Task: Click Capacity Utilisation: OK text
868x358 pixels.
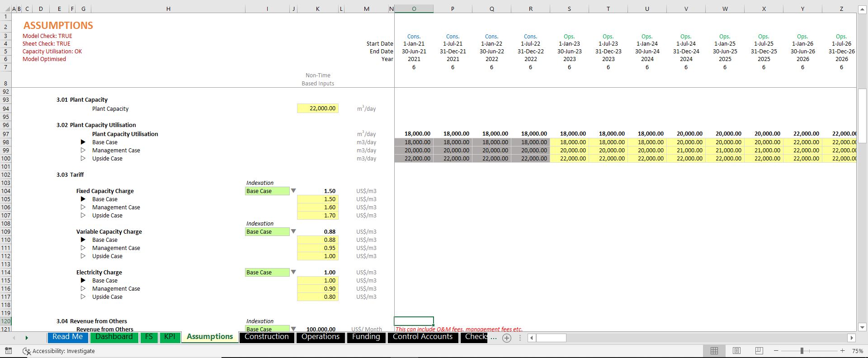Action: point(52,51)
